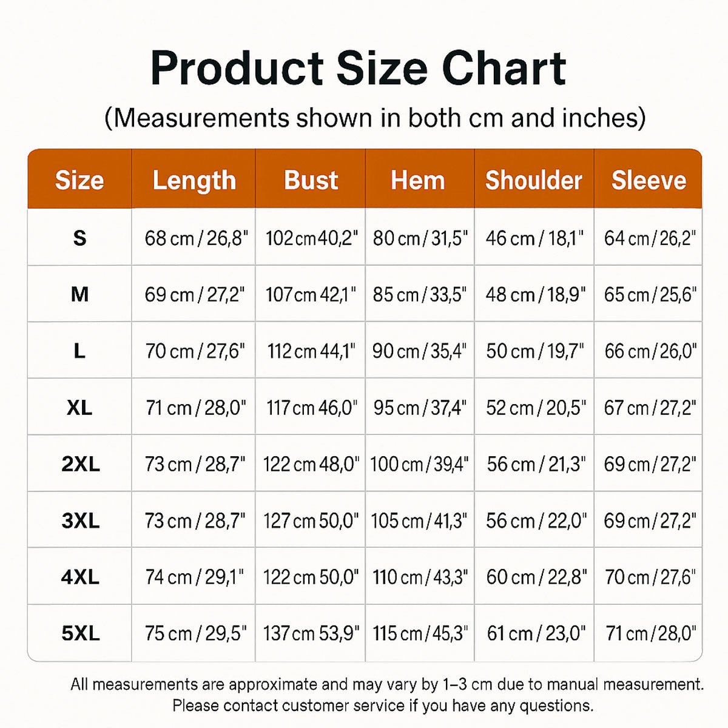Click the Product Size Chart title
Image resolution: width=728 pixels, height=728 pixels.
tap(358, 68)
